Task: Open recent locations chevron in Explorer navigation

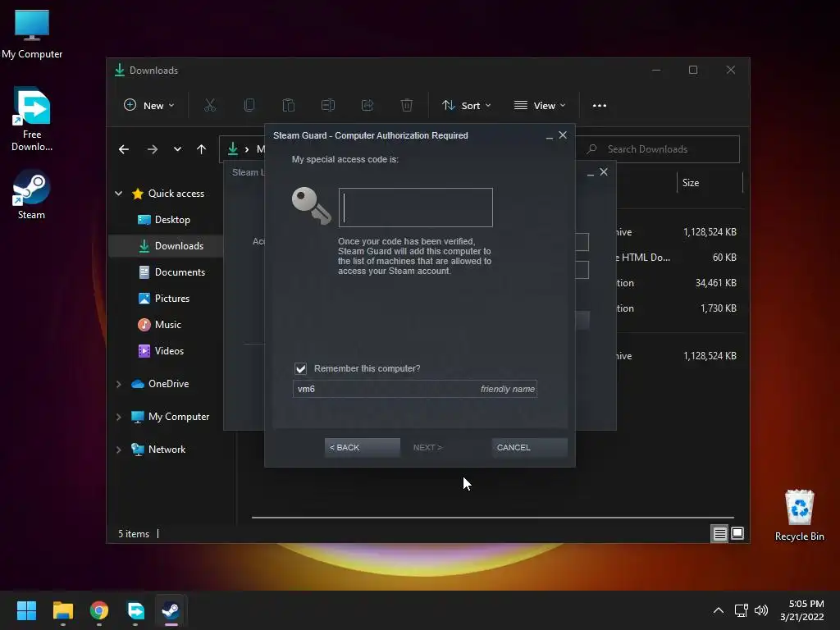Action: [177, 149]
